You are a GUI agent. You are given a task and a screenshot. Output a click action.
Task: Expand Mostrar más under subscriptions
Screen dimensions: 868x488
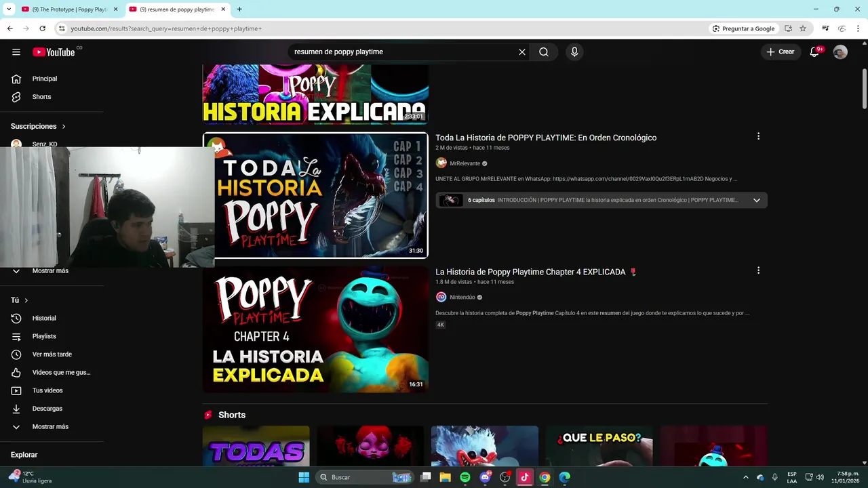tap(52, 271)
